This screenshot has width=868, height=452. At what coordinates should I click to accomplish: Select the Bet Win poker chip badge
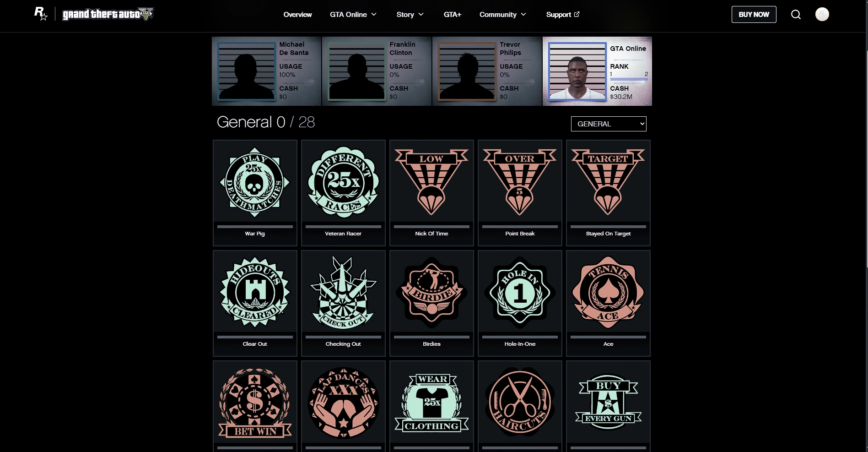tap(255, 403)
